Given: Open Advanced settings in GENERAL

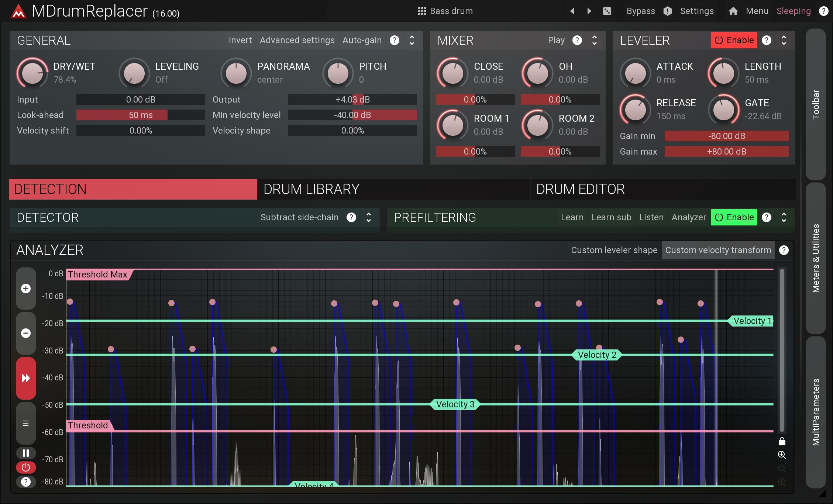Looking at the screenshot, I should pos(297,40).
